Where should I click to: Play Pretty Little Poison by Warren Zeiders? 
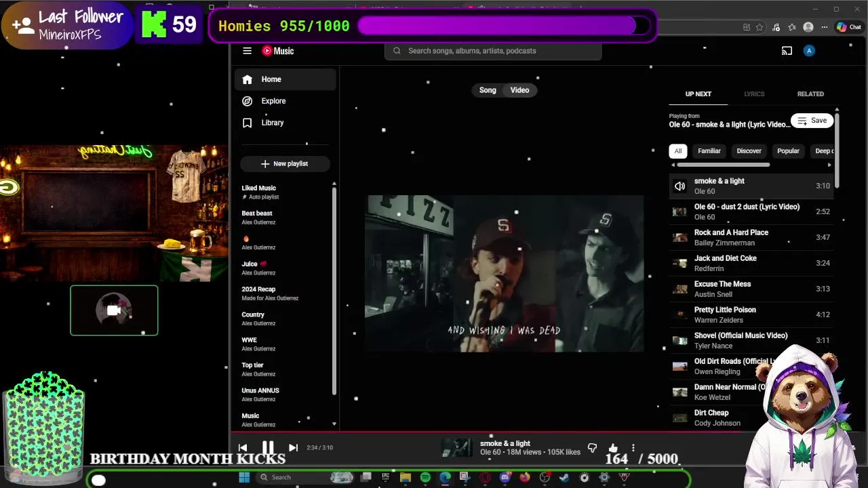pos(751,314)
